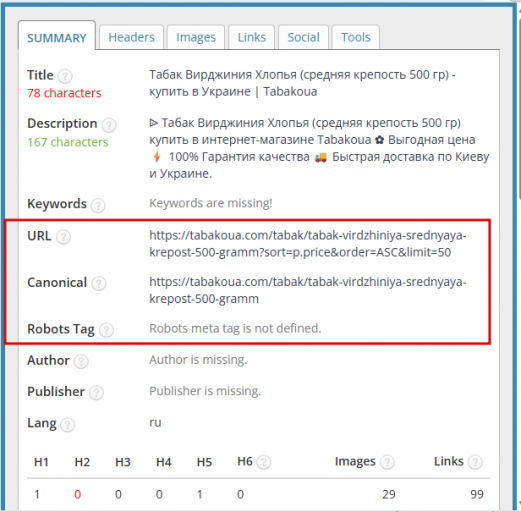Viewport: 521px width, 512px height.
Task: Click the page title text value
Action: [302, 83]
